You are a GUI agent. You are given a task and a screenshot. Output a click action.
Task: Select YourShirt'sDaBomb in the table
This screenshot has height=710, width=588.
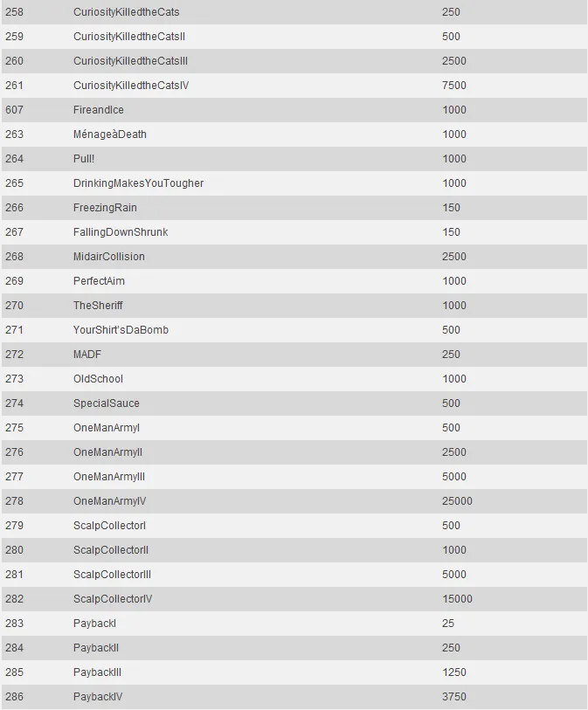pos(121,330)
